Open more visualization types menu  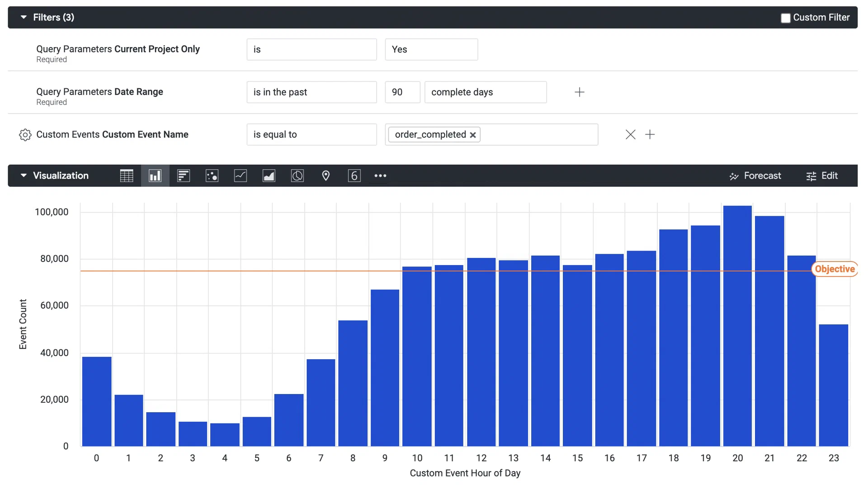(380, 176)
